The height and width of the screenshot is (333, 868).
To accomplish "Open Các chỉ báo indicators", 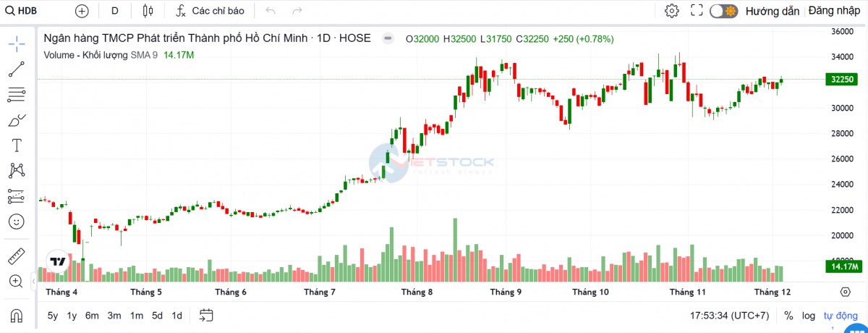I will tap(210, 11).
